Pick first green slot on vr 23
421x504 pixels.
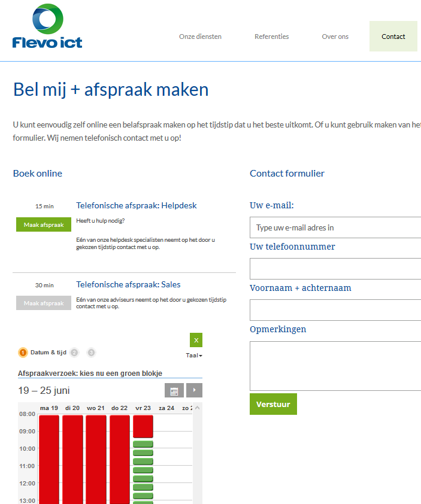[x=143, y=444]
